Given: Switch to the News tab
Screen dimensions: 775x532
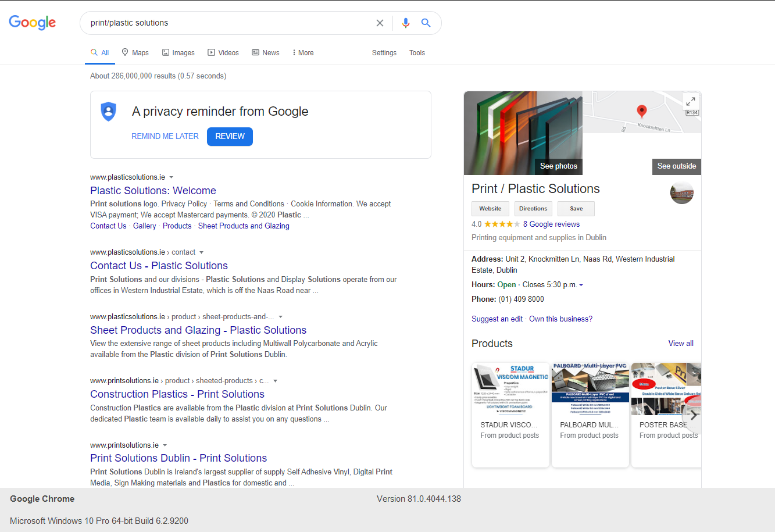Looking at the screenshot, I should pyautogui.click(x=266, y=52).
